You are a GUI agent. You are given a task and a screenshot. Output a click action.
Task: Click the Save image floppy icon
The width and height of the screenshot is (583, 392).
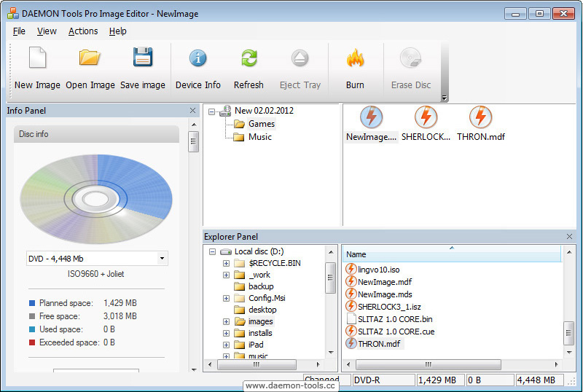[143, 57]
